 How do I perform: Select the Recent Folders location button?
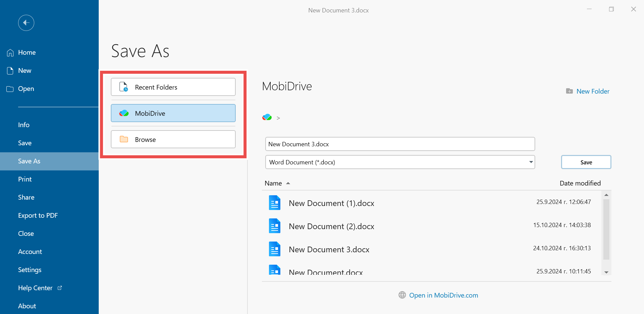pyautogui.click(x=173, y=87)
